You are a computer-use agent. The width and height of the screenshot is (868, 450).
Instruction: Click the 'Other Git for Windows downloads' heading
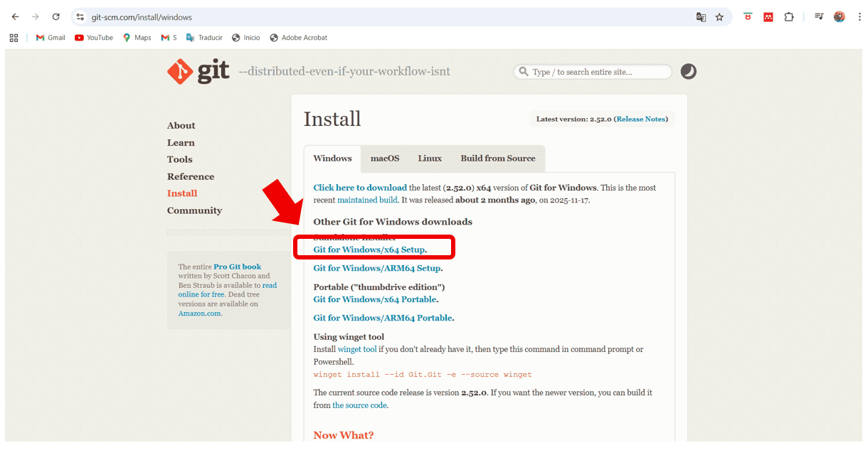pos(393,222)
